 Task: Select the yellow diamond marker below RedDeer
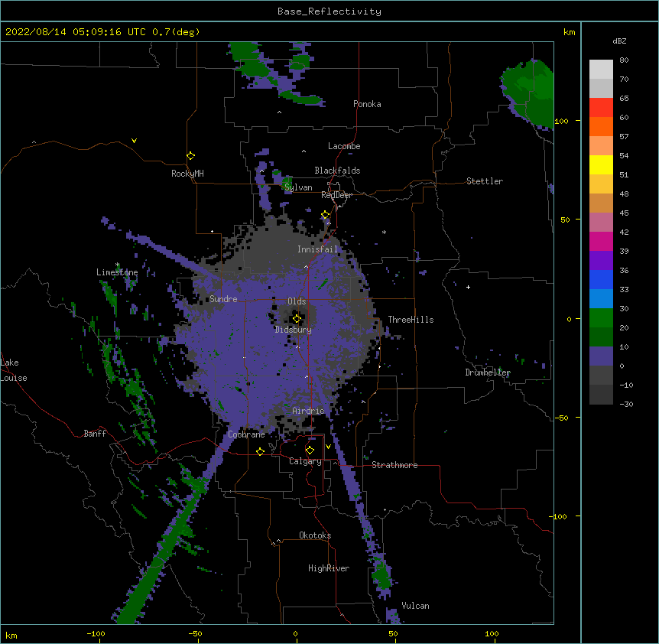pyautogui.click(x=325, y=215)
